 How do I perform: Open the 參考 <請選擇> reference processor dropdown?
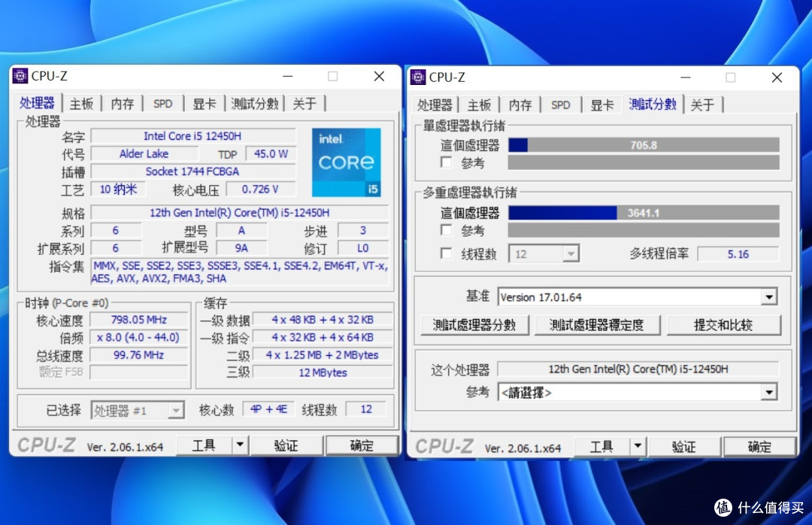tap(769, 393)
